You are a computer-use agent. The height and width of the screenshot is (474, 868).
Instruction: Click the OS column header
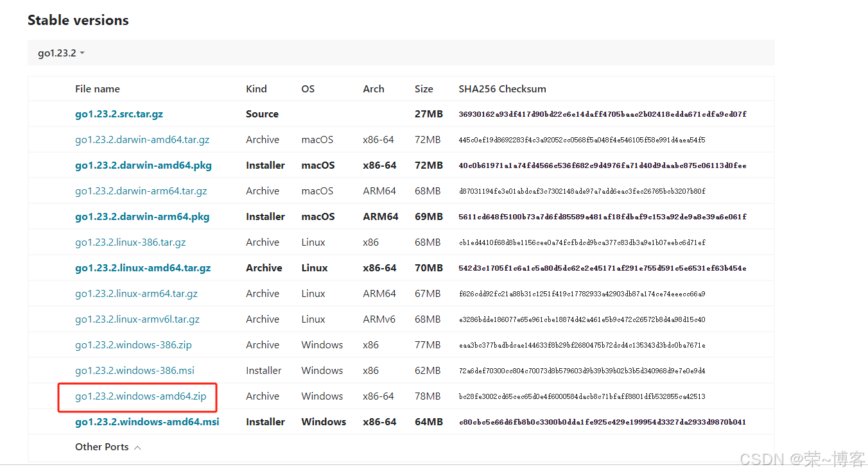(x=308, y=89)
